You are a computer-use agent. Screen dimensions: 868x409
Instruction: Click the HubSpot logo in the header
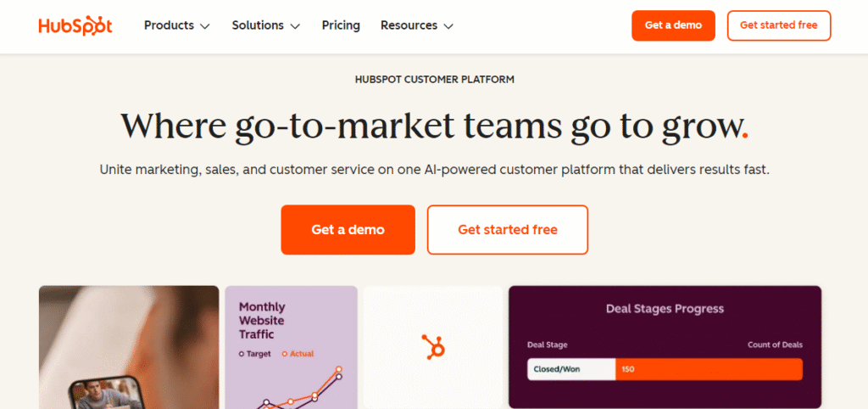point(76,25)
